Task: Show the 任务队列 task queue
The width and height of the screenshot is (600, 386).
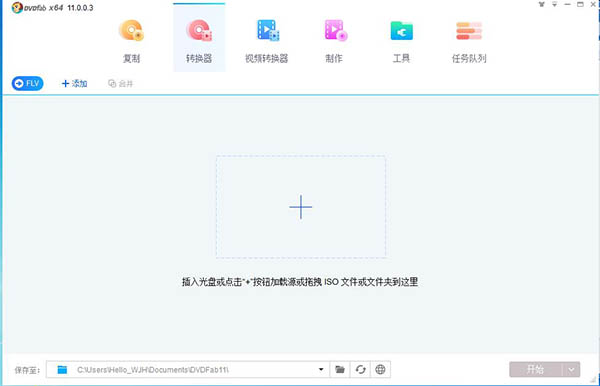Action: pos(469,41)
